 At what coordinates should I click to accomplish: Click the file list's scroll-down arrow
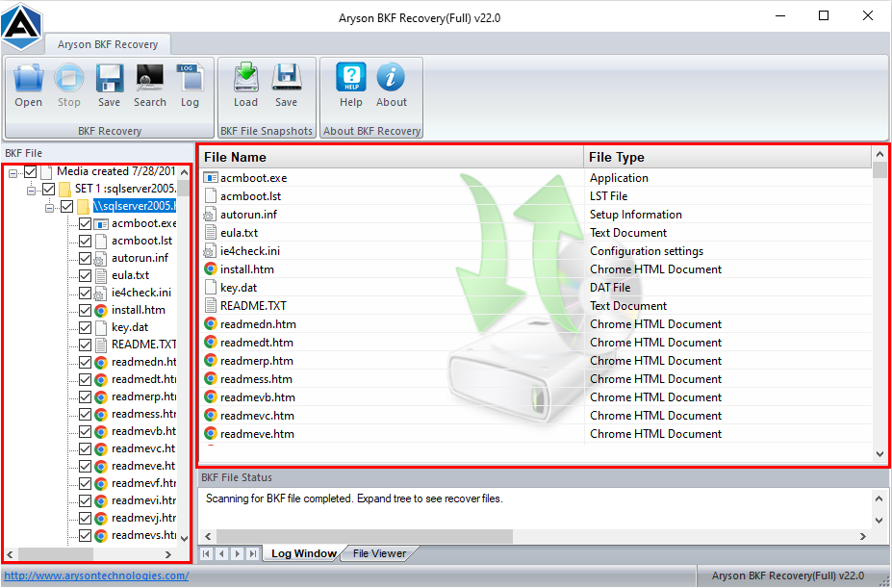pyautogui.click(x=880, y=454)
